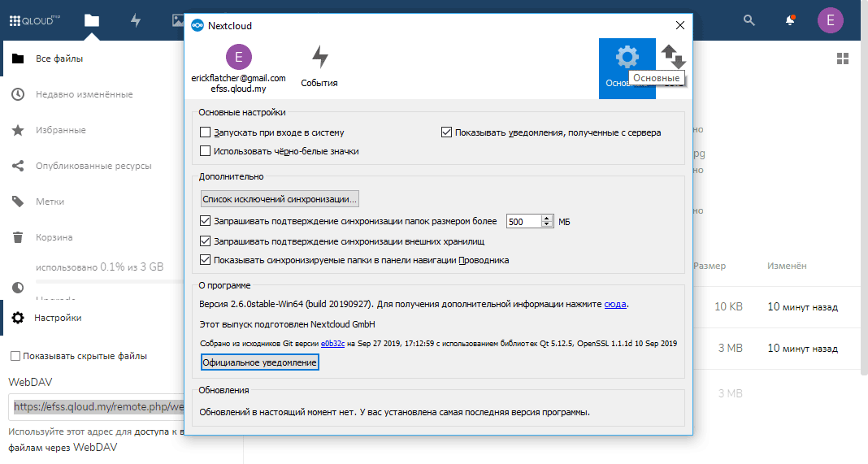Open the user avatar menu in top bar
This screenshot has height=464, width=868.
tap(831, 20)
